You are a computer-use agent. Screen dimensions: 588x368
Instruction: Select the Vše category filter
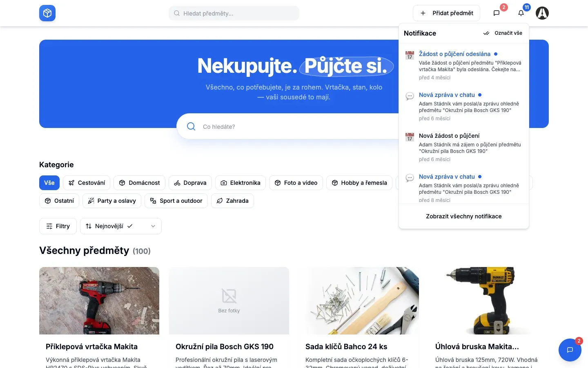(49, 183)
